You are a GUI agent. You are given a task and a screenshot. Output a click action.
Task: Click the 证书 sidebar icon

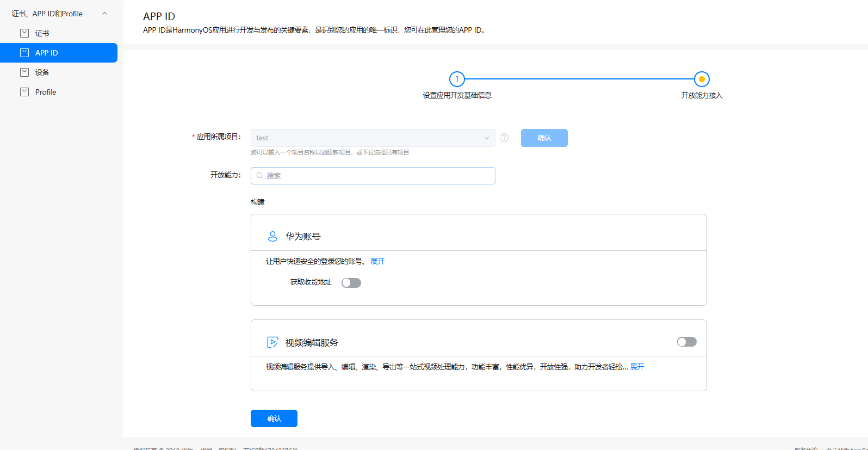(x=24, y=33)
